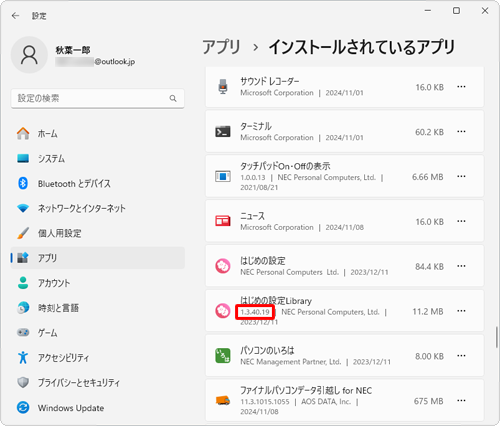
Task: Click the 6.66 MB size value
Action: click(428, 177)
